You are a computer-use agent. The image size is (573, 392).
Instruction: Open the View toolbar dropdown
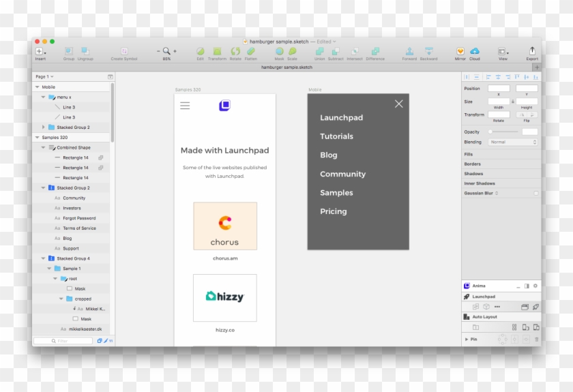pos(503,52)
